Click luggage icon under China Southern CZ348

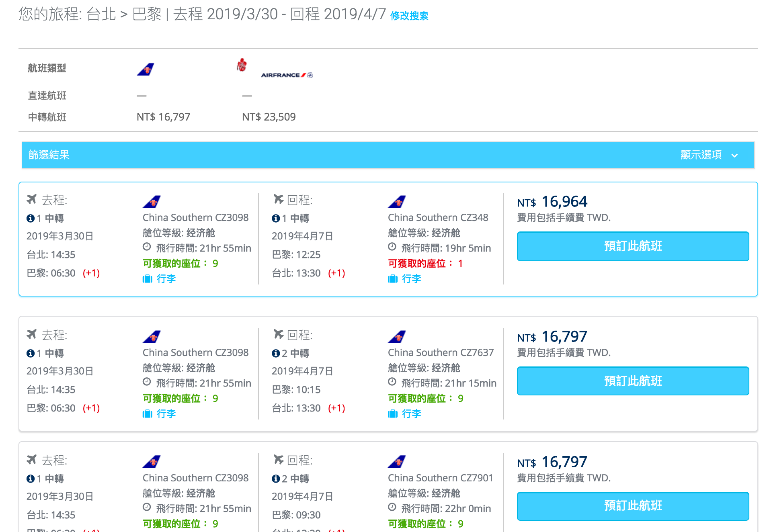click(x=392, y=279)
